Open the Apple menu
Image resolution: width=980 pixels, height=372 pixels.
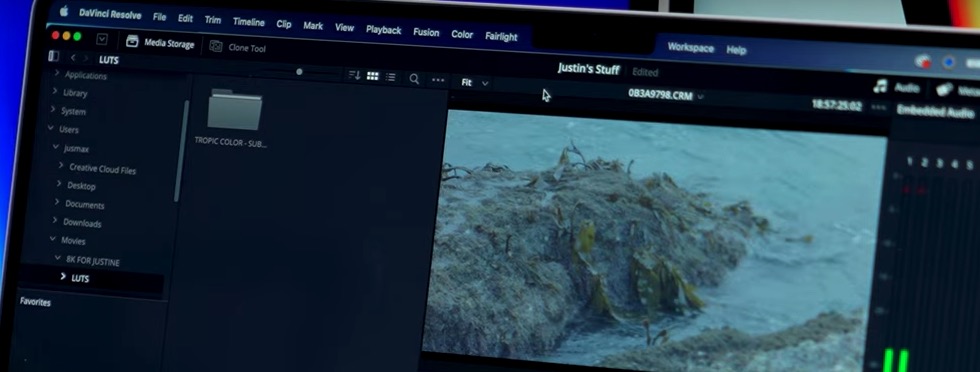(63, 11)
